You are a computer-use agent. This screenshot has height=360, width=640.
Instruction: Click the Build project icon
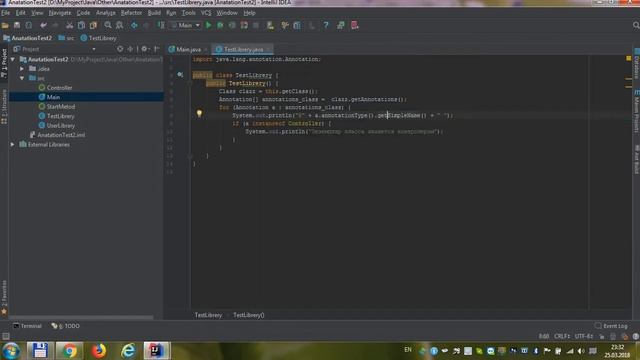pos(161,25)
